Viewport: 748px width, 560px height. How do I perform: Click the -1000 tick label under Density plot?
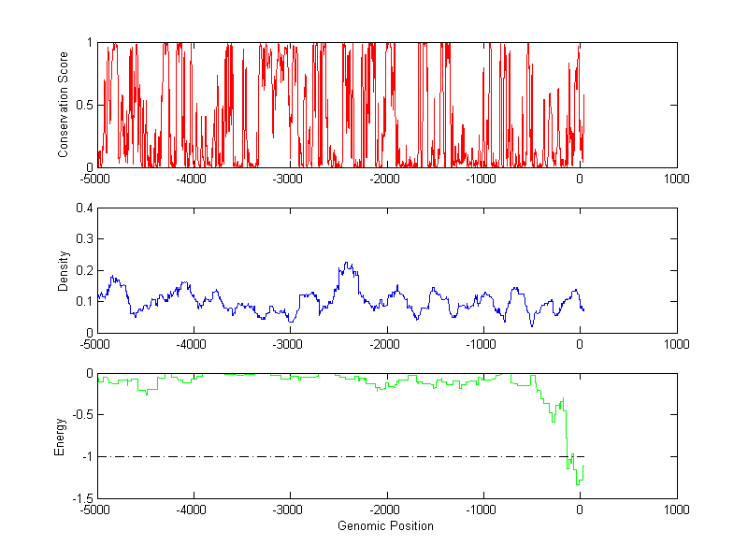click(482, 344)
